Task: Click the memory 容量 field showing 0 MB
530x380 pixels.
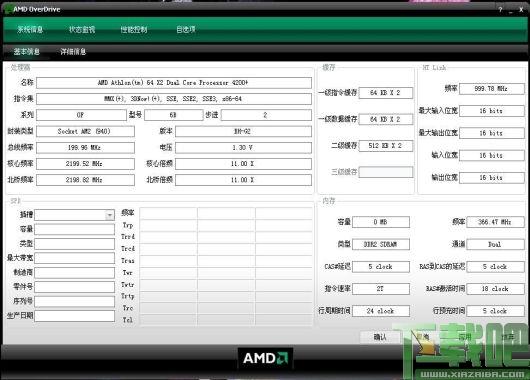Action: pos(381,222)
